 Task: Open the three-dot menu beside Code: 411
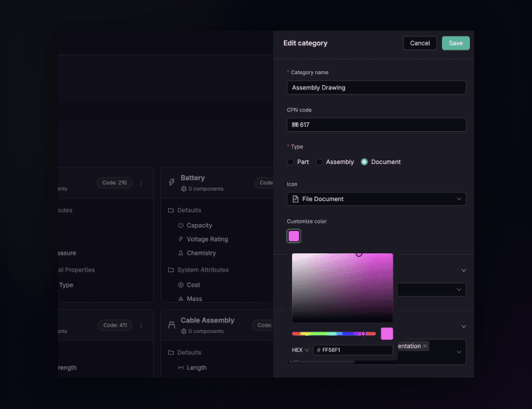(141, 325)
